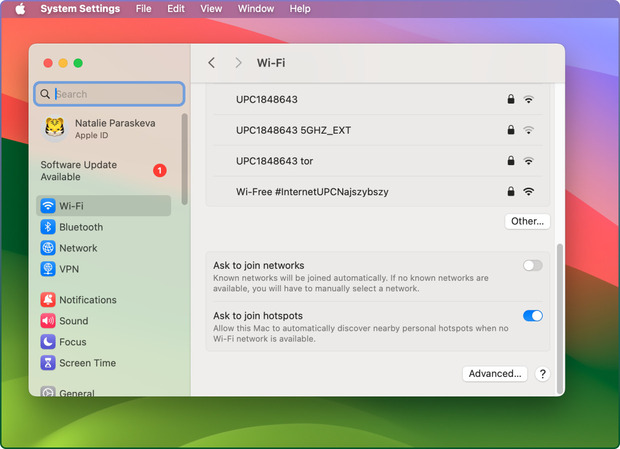Click the sidebar scrollbar
Screen dimensions: 620x449
[184, 159]
